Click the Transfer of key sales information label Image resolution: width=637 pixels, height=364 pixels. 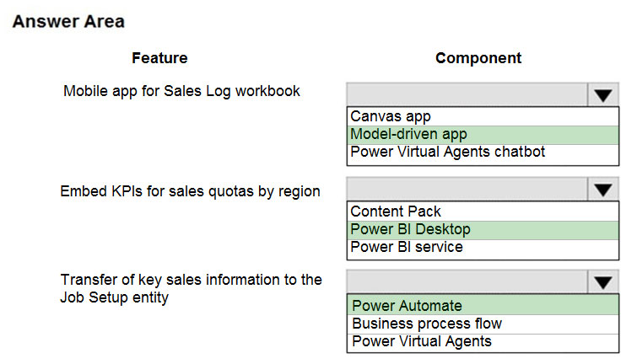tap(191, 288)
